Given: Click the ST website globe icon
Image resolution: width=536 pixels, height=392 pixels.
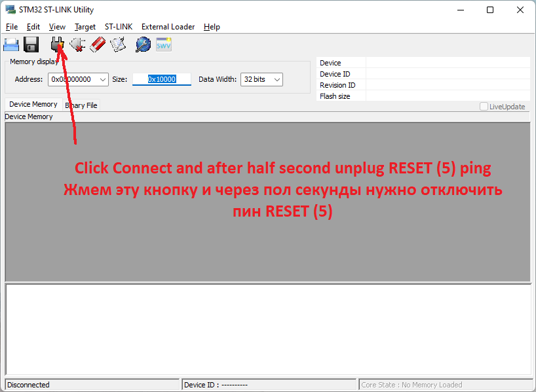Looking at the screenshot, I should pyautogui.click(x=144, y=45).
